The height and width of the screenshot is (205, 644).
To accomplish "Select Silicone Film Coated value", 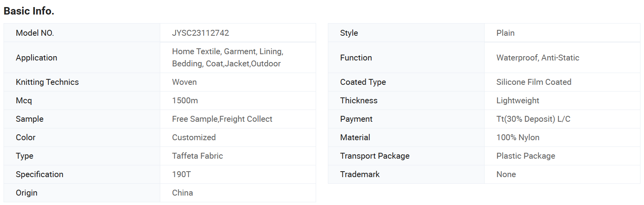I will click(534, 82).
